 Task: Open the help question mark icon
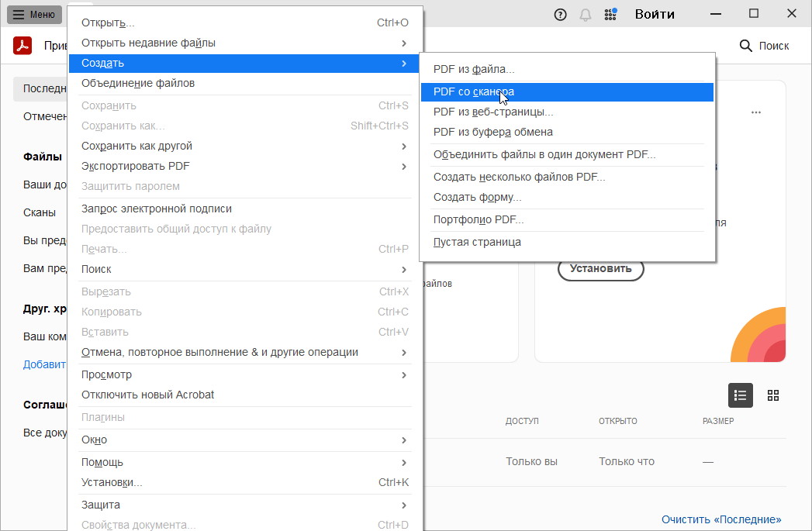click(x=560, y=15)
